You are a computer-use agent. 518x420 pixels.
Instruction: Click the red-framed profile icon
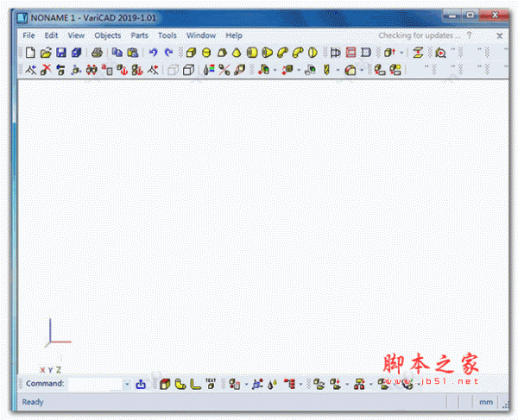click(x=351, y=53)
